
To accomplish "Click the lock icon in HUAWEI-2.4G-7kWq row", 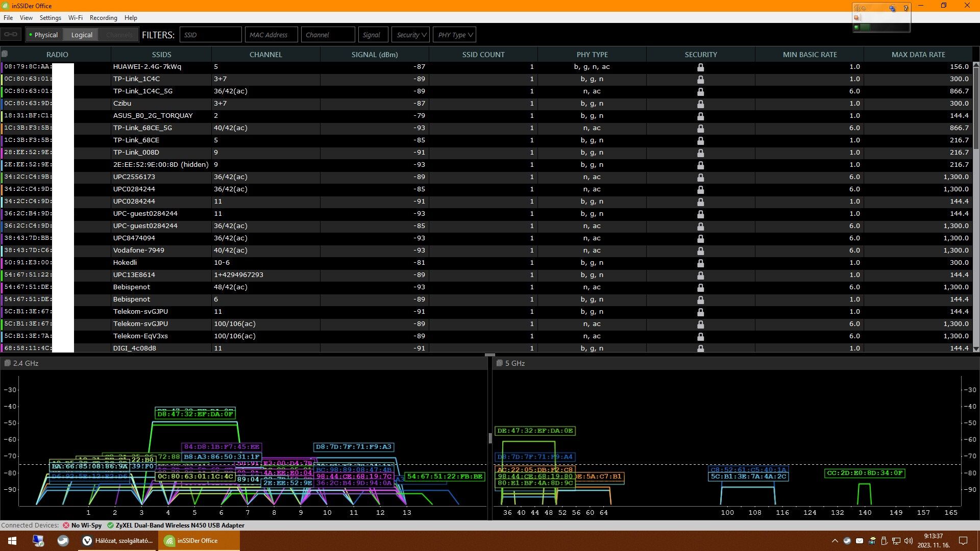I will click(x=700, y=67).
